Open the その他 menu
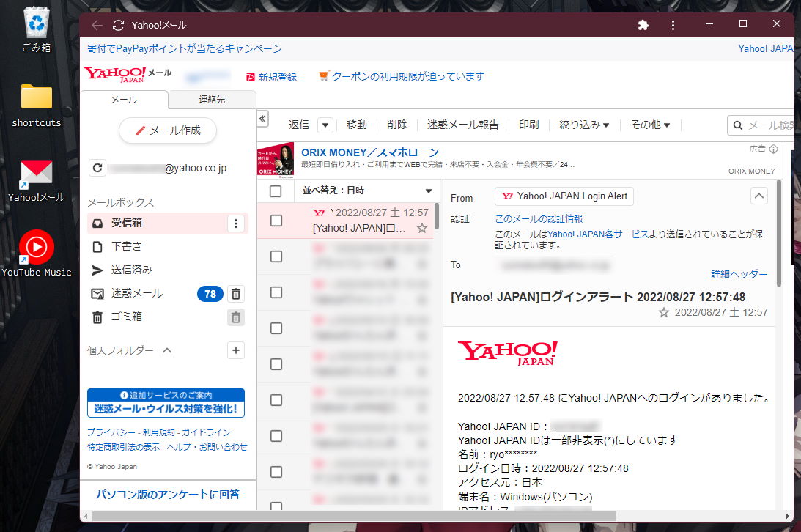 click(649, 125)
